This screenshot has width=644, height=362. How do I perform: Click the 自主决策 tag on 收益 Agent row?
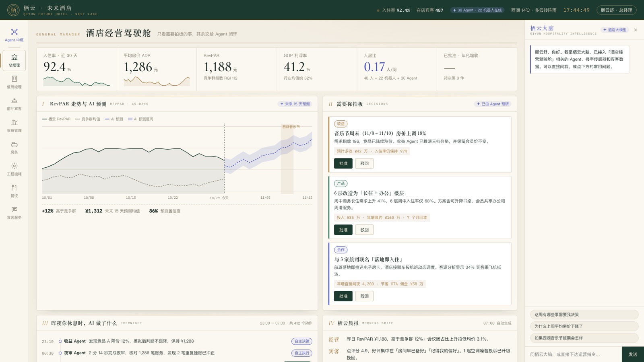301,341
